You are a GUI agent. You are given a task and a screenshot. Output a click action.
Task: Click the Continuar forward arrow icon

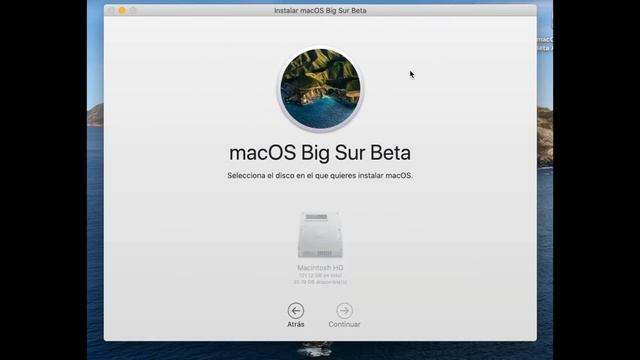coord(344,311)
